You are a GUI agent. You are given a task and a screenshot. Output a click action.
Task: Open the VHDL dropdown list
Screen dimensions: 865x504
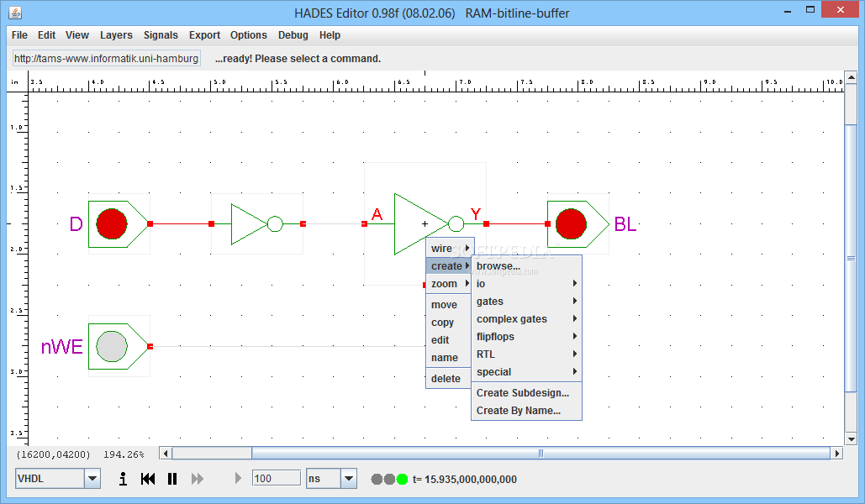tap(92, 479)
